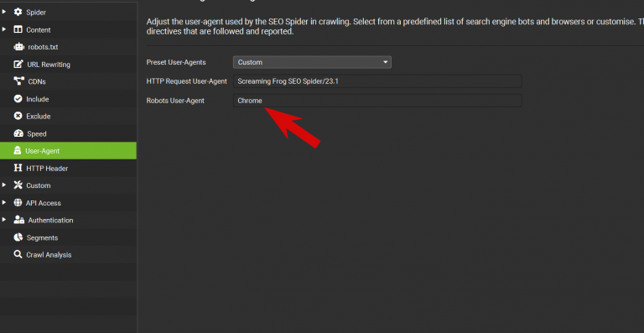This screenshot has height=333, width=644.
Task: Open Crawl Analysis settings
Action: (x=49, y=255)
